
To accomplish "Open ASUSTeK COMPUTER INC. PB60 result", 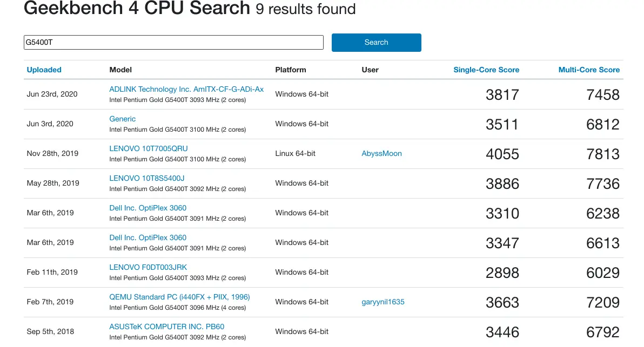I will click(166, 326).
